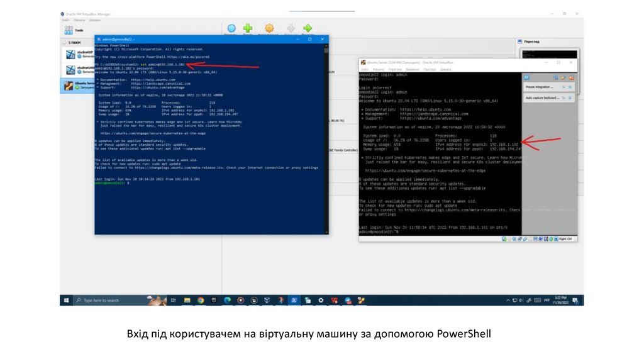The width and height of the screenshot is (644, 361).
Task: Click the green plus Add machine icon
Action: pos(248,28)
